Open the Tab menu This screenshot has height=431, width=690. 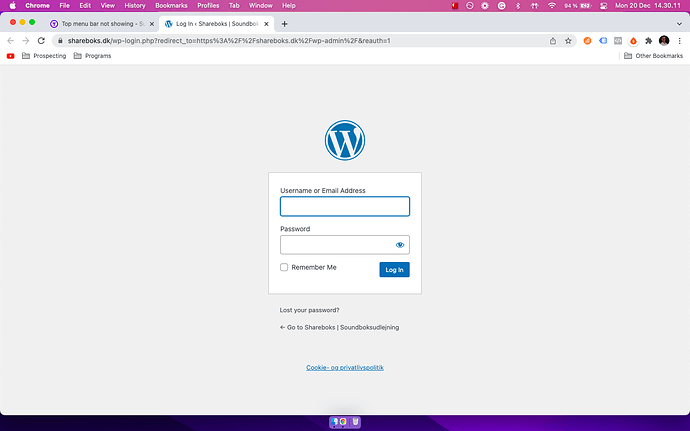click(x=234, y=6)
